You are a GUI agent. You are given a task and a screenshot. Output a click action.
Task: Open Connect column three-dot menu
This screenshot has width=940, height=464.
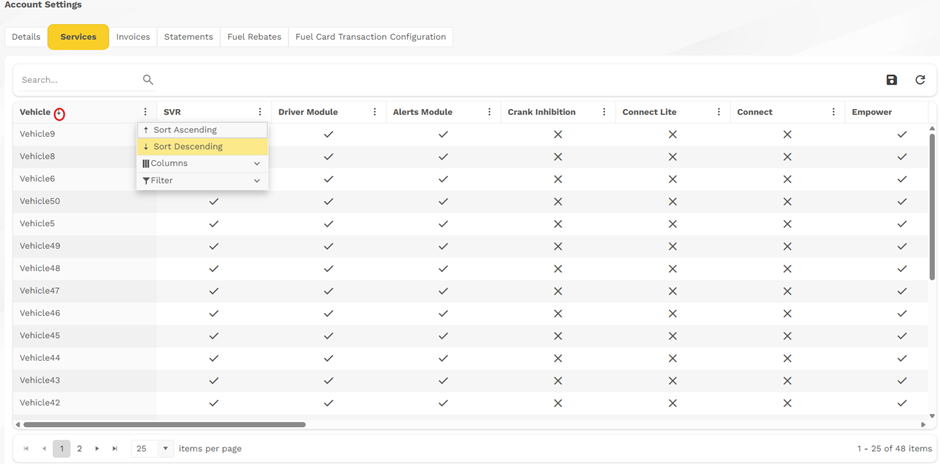point(833,112)
